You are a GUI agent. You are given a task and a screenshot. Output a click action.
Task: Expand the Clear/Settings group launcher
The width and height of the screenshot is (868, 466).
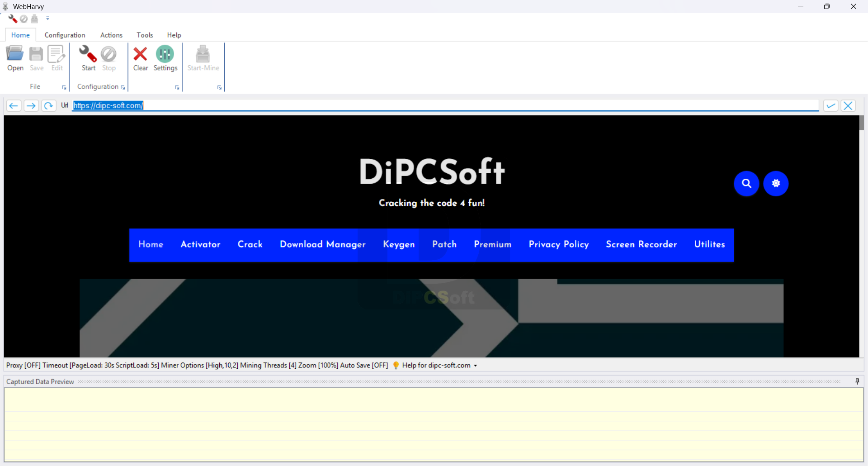pyautogui.click(x=177, y=88)
